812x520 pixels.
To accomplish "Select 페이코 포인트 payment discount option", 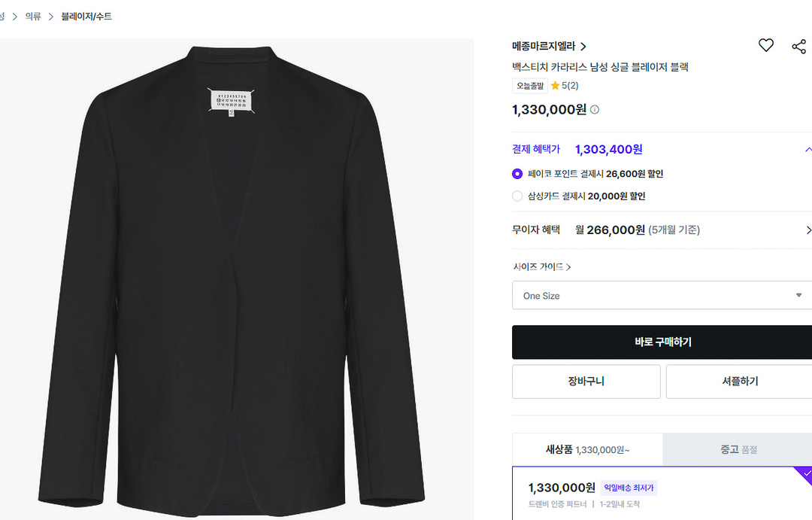I will (517, 174).
